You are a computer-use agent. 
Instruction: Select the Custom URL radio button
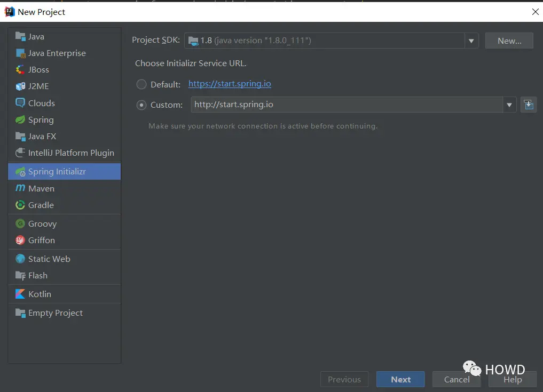tap(141, 105)
